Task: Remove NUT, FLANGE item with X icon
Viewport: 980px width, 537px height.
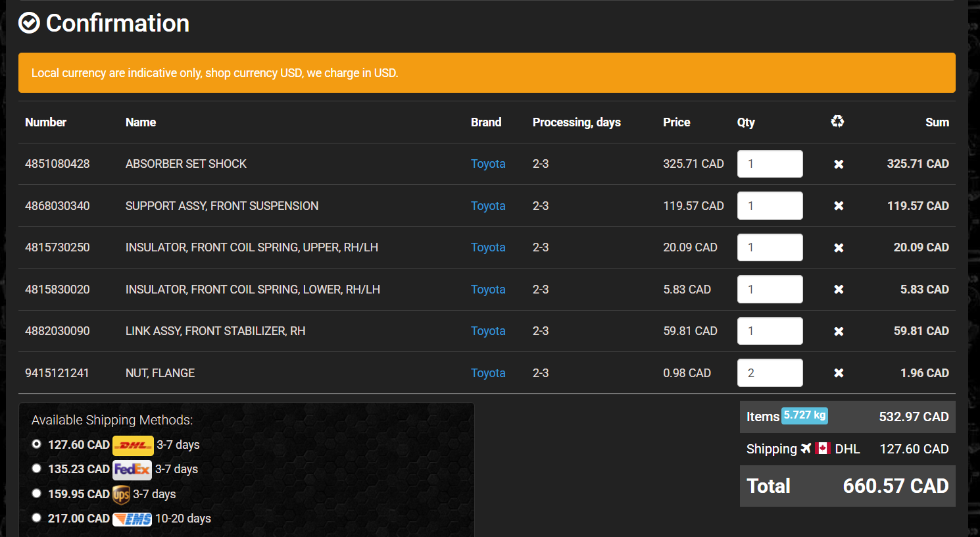Action: (839, 373)
